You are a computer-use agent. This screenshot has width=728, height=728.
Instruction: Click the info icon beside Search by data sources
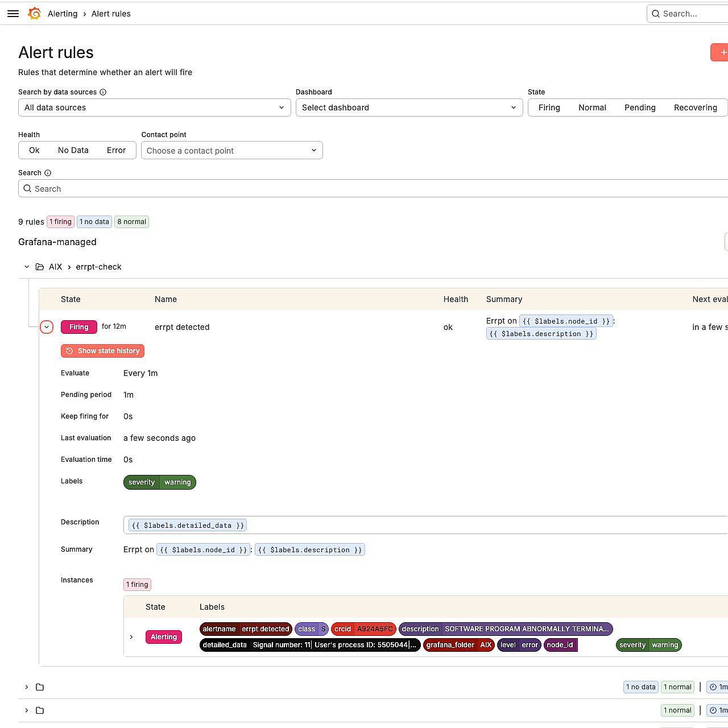[x=103, y=92]
